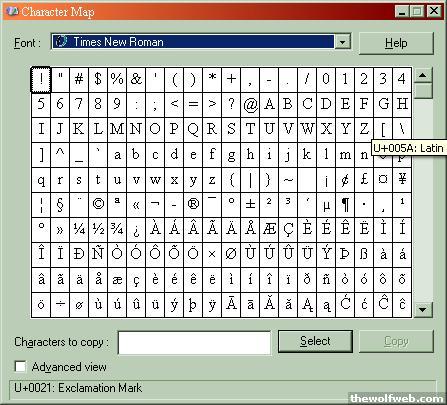Click the Copy button
Screen dimensions: 447x405
pos(396,341)
